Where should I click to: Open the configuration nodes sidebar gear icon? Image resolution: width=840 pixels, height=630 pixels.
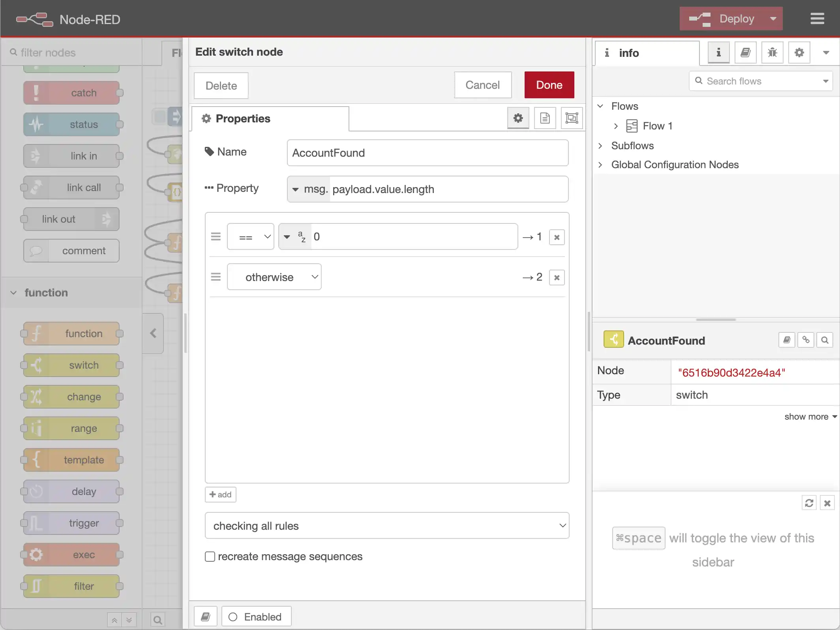tap(799, 52)
